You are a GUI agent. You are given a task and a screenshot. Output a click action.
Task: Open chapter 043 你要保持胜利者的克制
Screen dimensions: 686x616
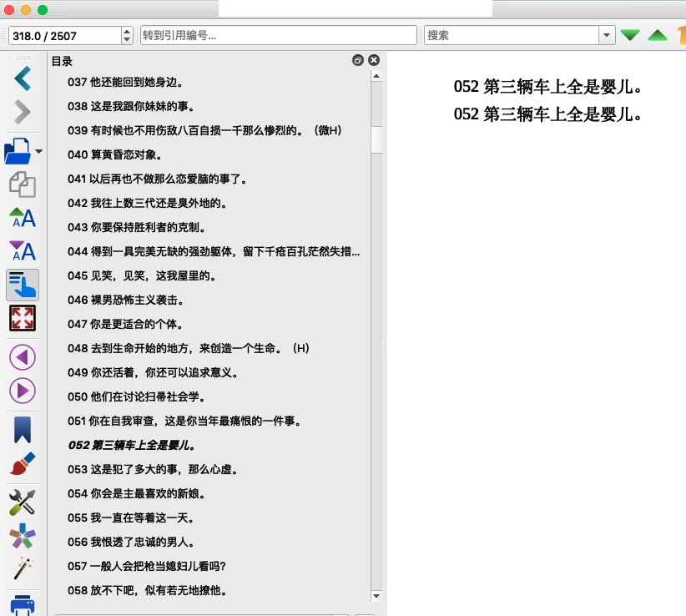click(137, 228)
